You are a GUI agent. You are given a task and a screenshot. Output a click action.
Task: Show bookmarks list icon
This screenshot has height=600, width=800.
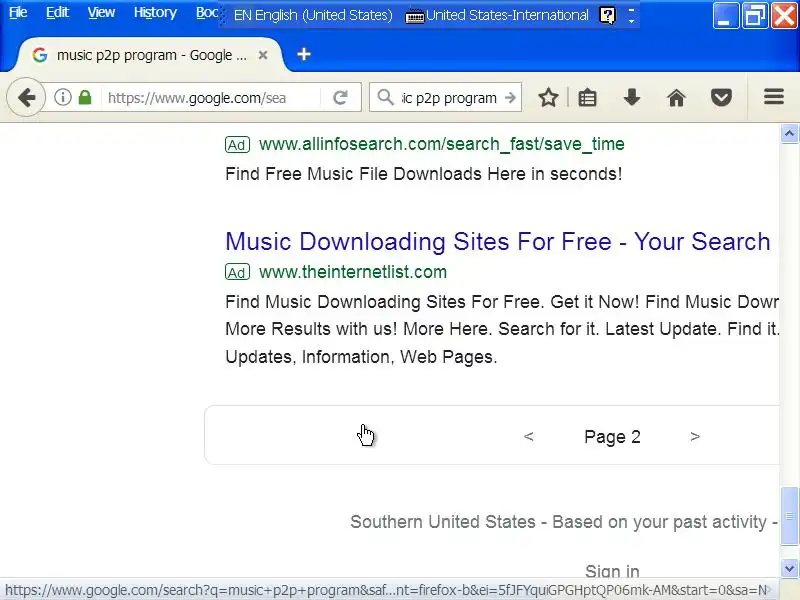pyautogui.click(x=587, y=97)
